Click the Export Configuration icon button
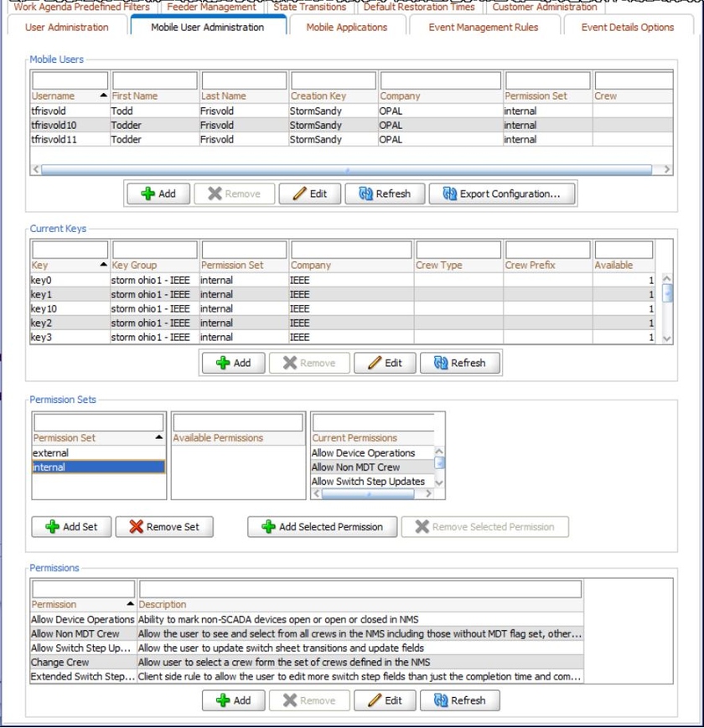Viewport: 704px width, 728px height. [x=448, y=194]
